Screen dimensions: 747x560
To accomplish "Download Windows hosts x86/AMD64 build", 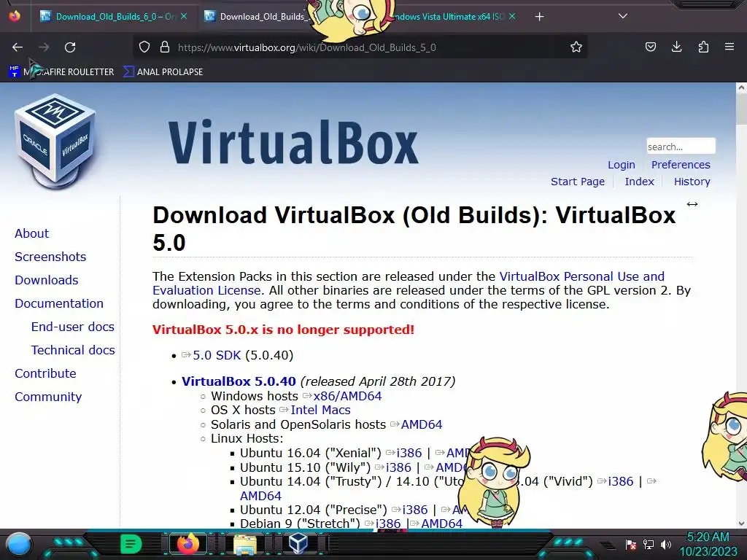I will pos(347,396).
